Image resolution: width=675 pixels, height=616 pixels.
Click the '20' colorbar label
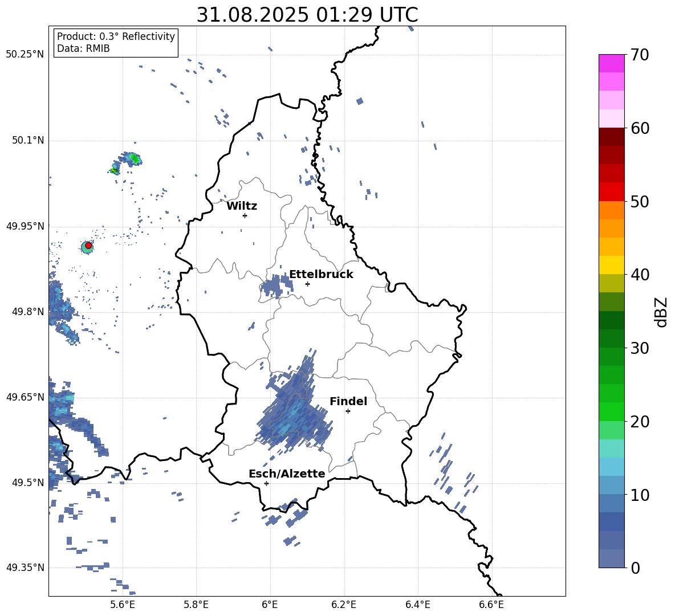click(x=640, y=421)
